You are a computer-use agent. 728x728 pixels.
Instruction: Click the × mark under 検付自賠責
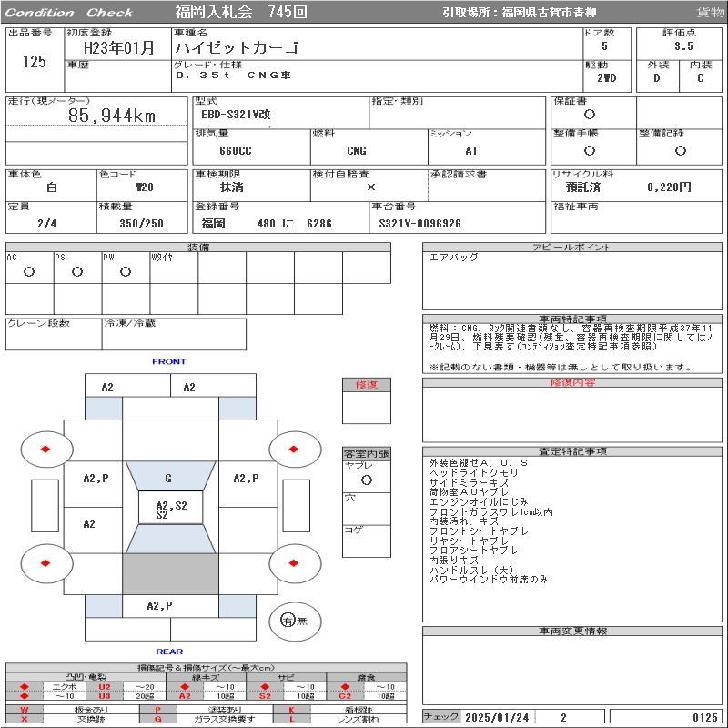pyautogui.click(x=371, y=187)
